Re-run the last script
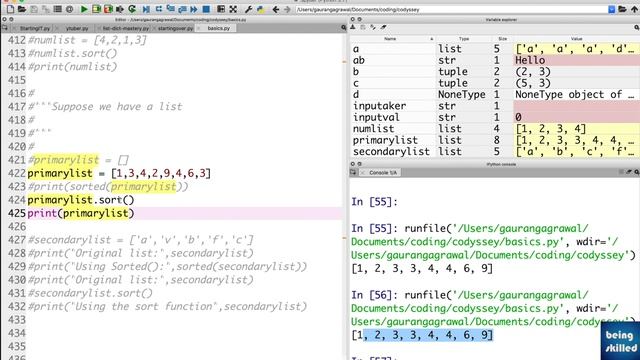This screenshot has width=640, height=360. click(x=132, y=9)
